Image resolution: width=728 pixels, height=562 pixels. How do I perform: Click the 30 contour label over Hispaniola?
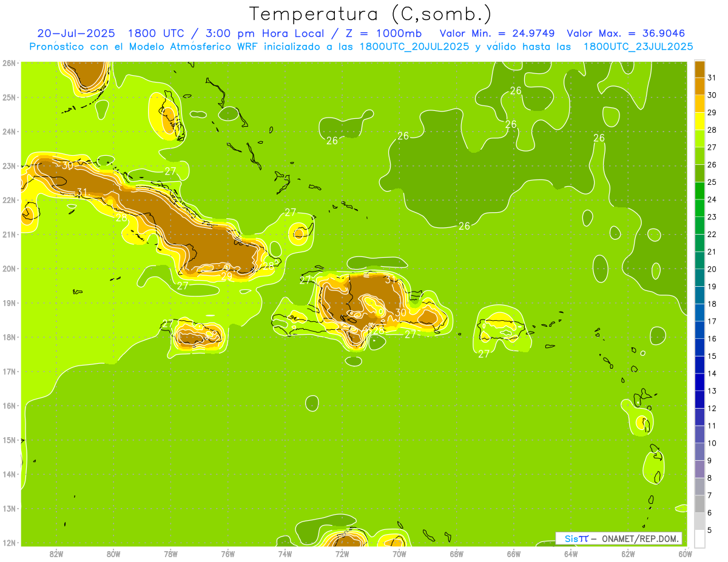click(400, 313)
